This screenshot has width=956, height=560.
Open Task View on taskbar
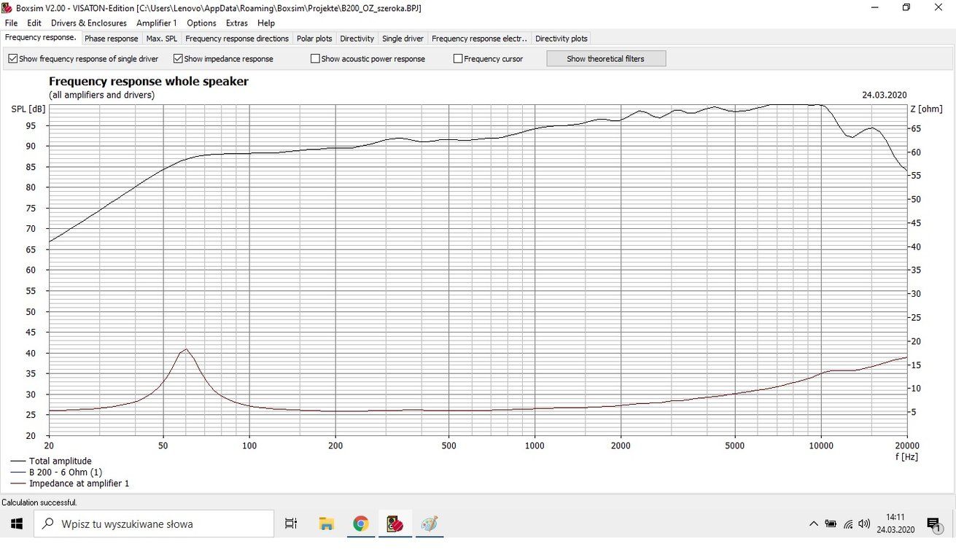click(x=291, y=524)
